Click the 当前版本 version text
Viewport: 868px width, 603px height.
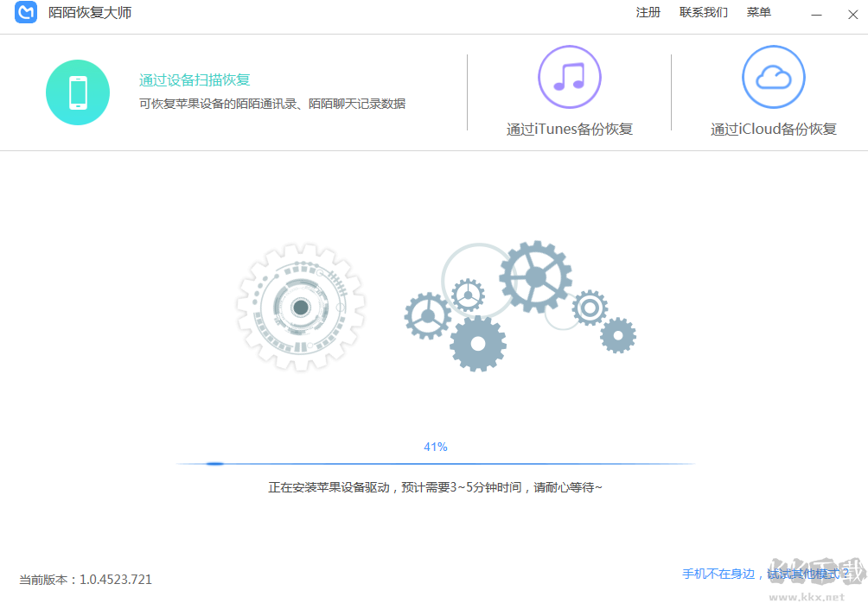pos(85,580)
